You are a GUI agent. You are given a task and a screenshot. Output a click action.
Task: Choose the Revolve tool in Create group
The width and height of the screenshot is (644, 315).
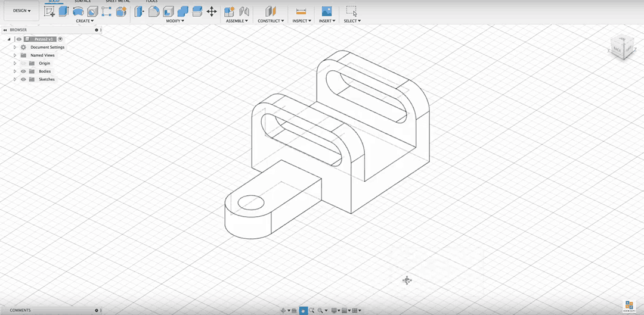pos(78,11)
